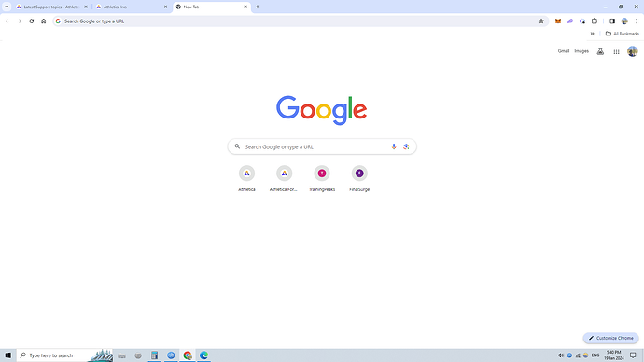Bookmark this tab with the star icon
The image size is (644, 362).
[541, 21]
